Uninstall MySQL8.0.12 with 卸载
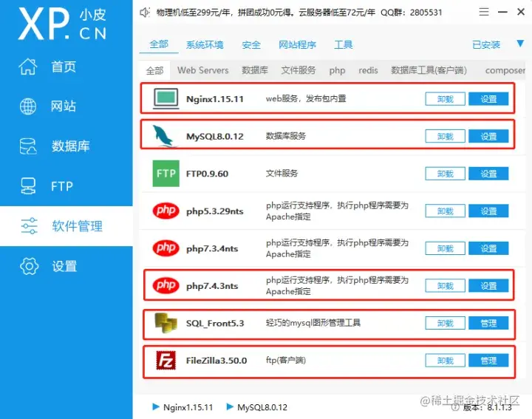 [x=445, y=137]
